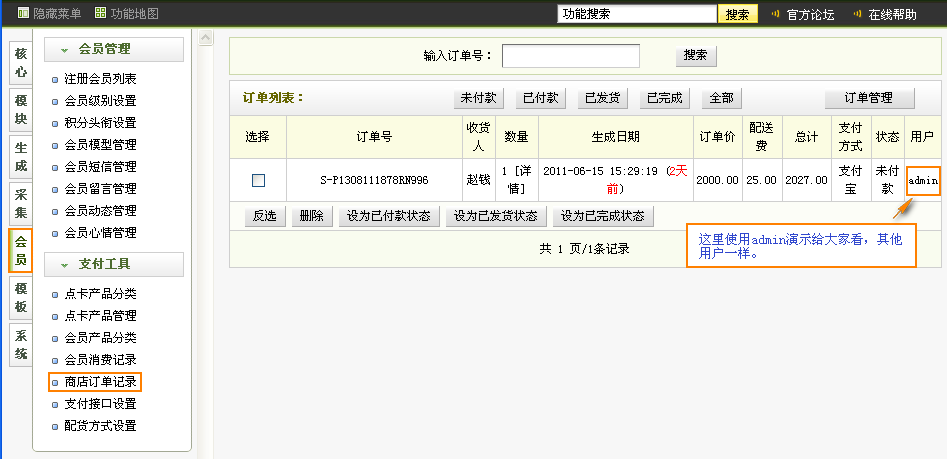
Task: Click bullet icon beside 支付接口设置
Action: click(x=55, y=405)
